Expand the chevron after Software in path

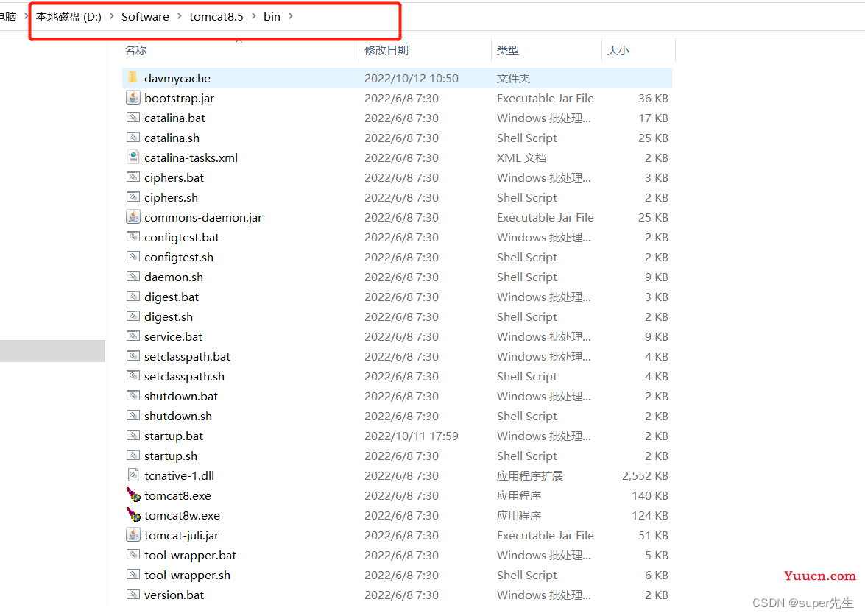pyautogui.click(x=180, y=16)
